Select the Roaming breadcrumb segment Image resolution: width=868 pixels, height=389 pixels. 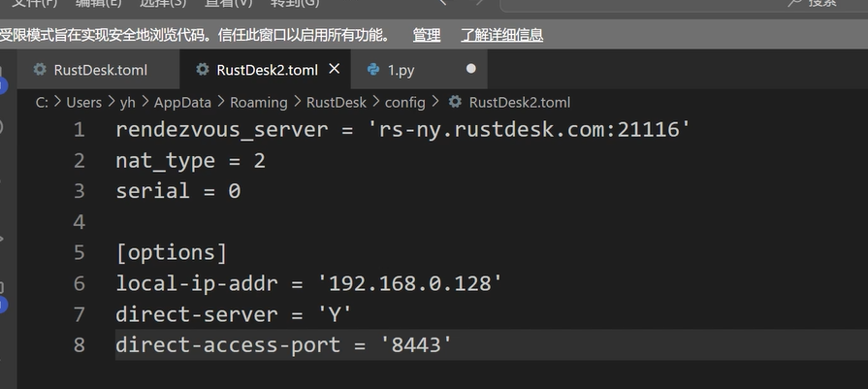pyautogui.click(x=258, y=102)
